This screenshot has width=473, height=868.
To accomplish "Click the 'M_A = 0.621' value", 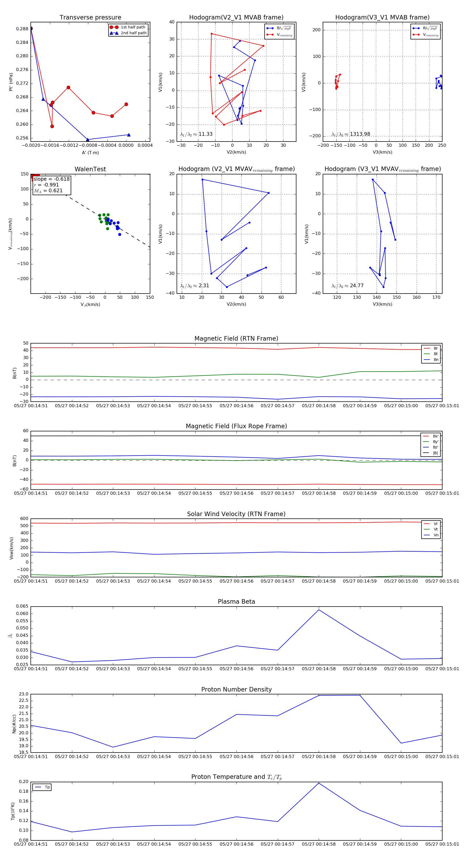I will click(x=48, y=191).
